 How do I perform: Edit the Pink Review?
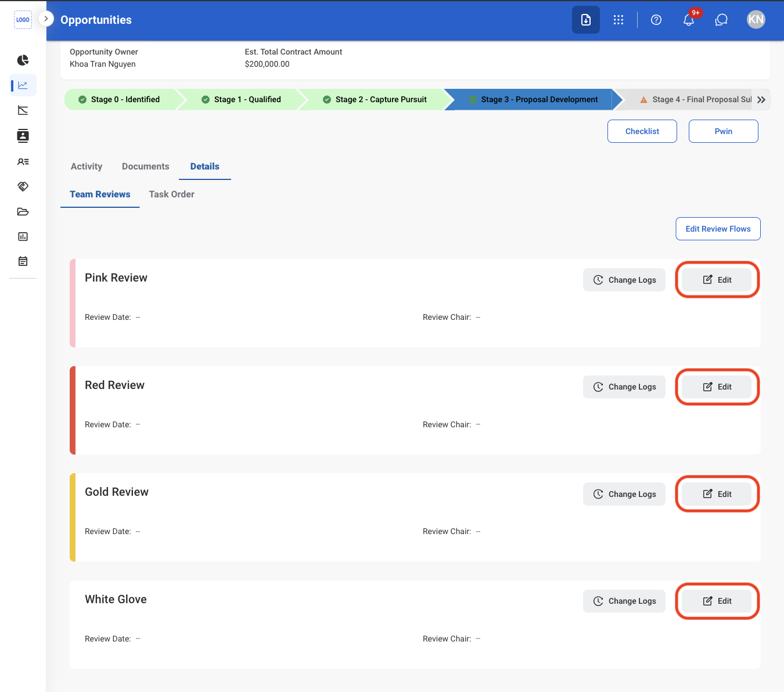(717, 280)
